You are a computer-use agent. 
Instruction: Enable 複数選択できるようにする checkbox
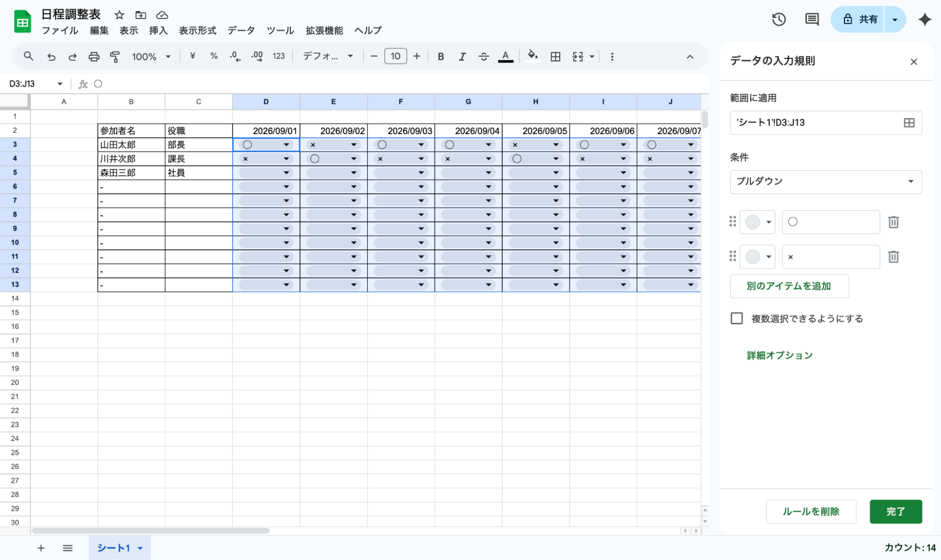[x=737, y=319]
